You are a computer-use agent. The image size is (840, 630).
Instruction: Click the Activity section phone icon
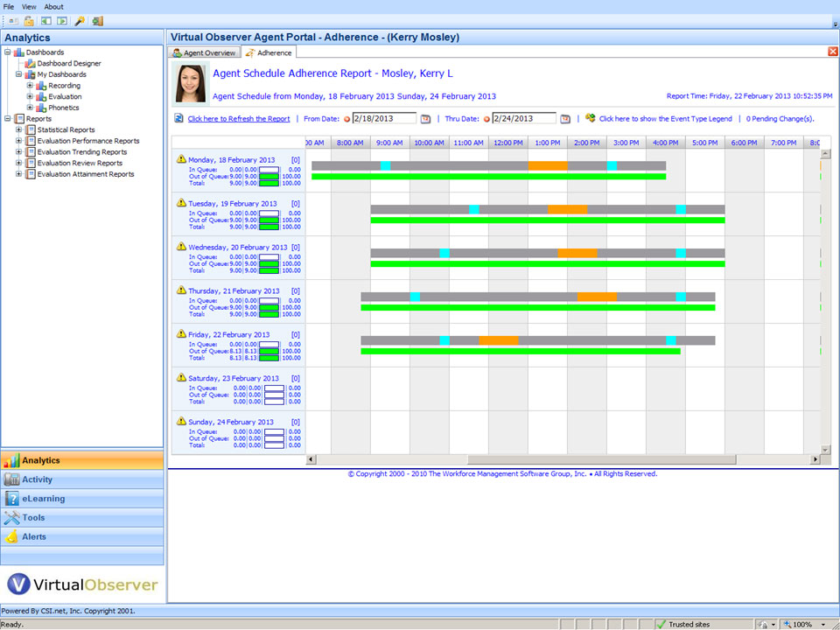click(x=11, y=479)
